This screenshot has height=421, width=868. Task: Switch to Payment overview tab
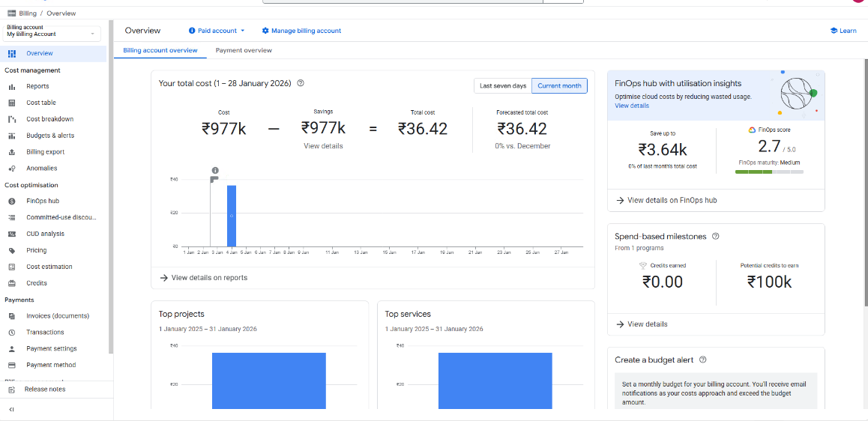244,50
